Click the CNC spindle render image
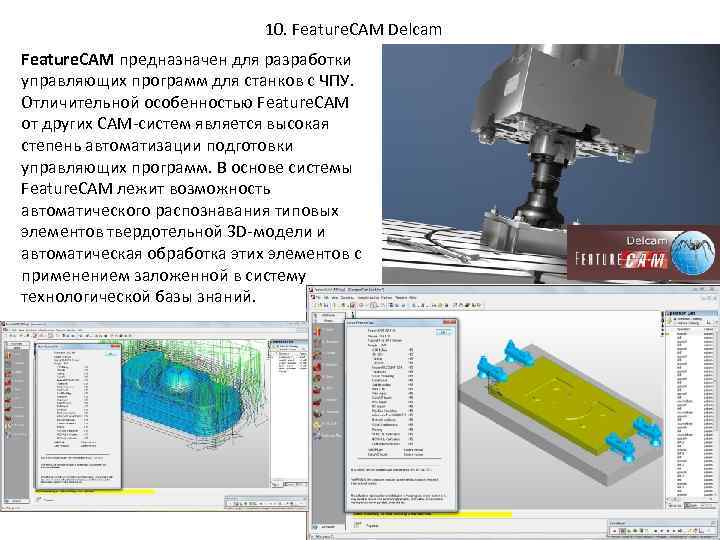This screenshot has height=540, width=720. (551, 163)
